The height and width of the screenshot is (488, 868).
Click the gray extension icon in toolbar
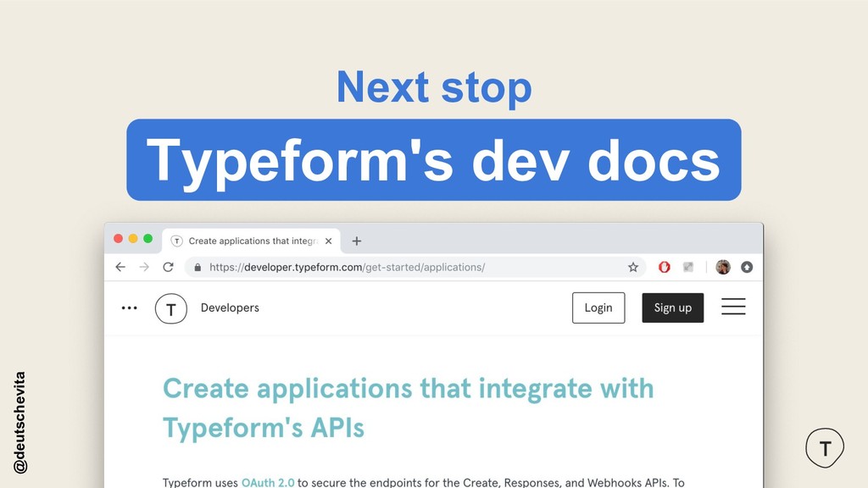pyautogui.click(x=688, y=267)
